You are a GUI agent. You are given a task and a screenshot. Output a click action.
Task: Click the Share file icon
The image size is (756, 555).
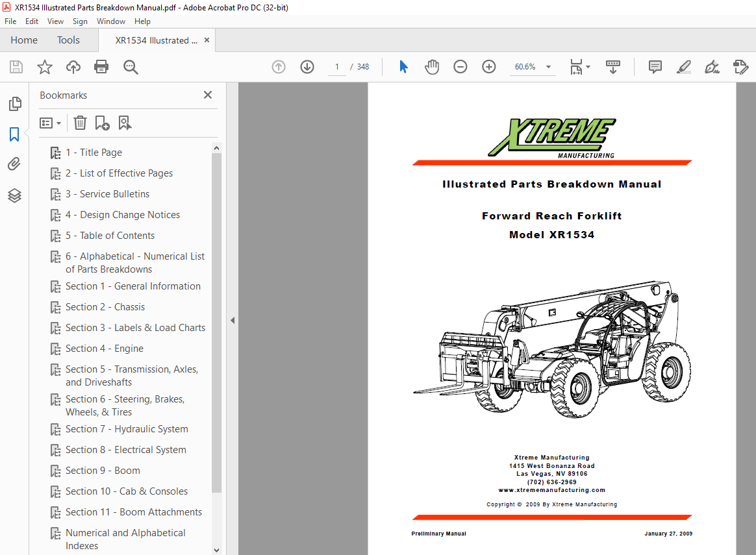pyautogui.click(x=740, y=66)
